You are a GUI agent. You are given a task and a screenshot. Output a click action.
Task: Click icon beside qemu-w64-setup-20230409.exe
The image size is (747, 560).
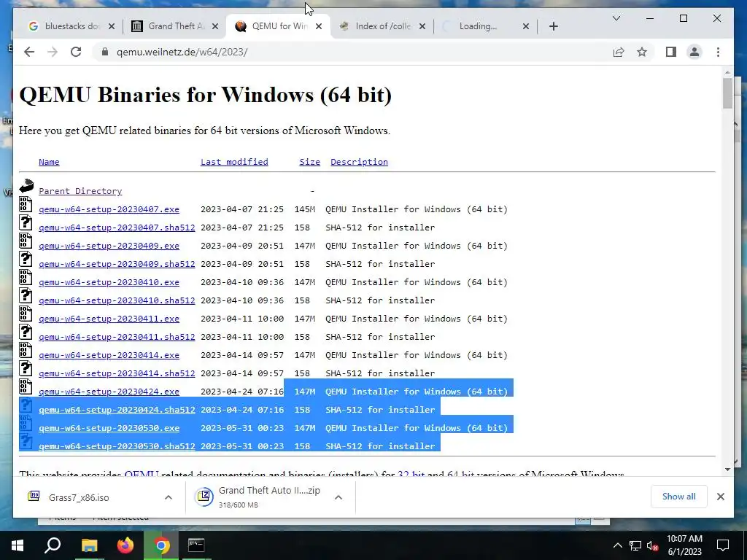tap(26, 241)
